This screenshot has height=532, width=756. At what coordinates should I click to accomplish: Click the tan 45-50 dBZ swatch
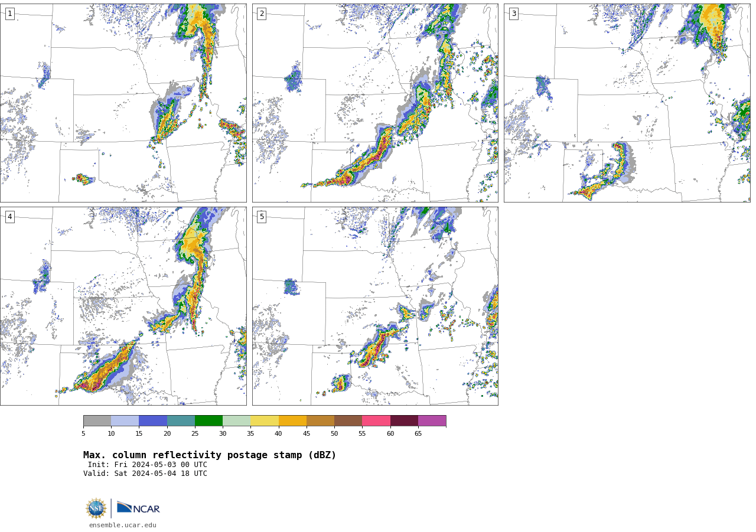[320, 420]
